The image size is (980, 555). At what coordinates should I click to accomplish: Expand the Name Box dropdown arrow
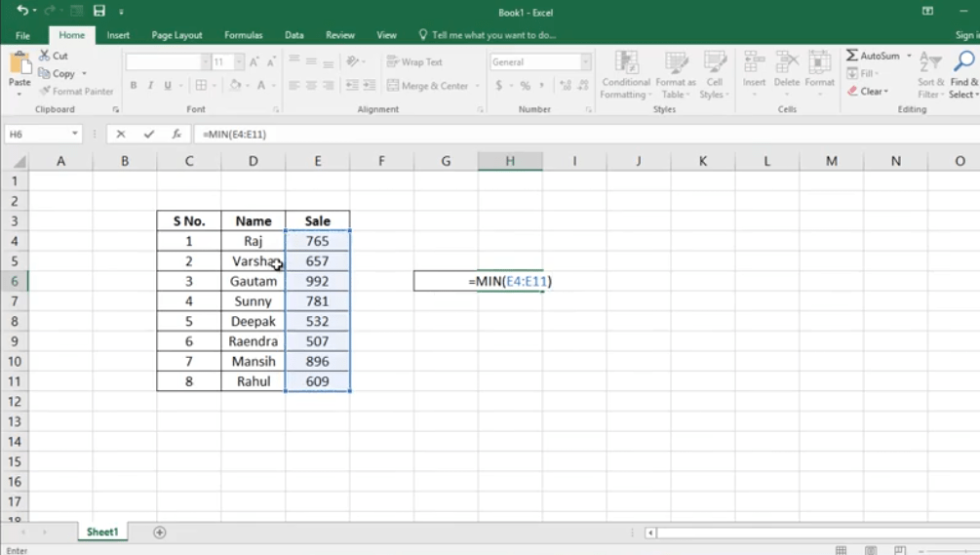[75, 134]
